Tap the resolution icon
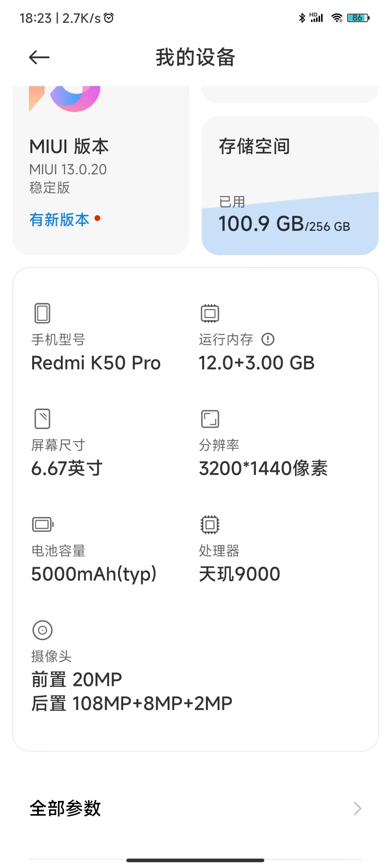The image size is (391, 868). coord(210,419)
